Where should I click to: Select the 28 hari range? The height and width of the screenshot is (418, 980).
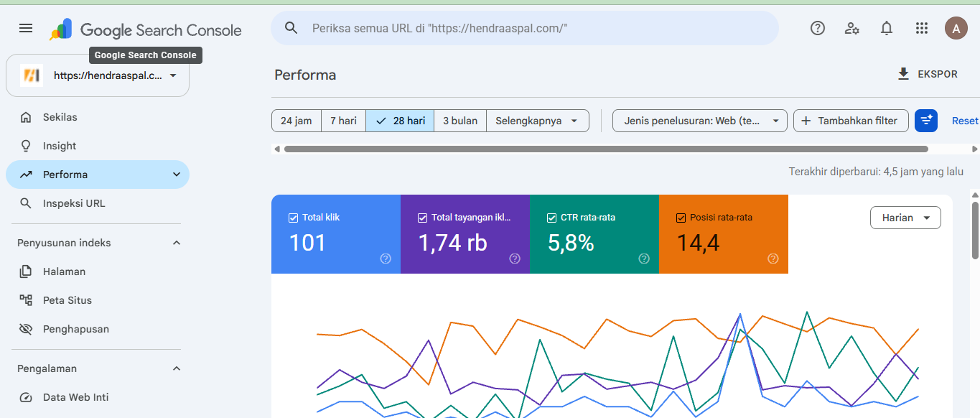pos(401,121)
